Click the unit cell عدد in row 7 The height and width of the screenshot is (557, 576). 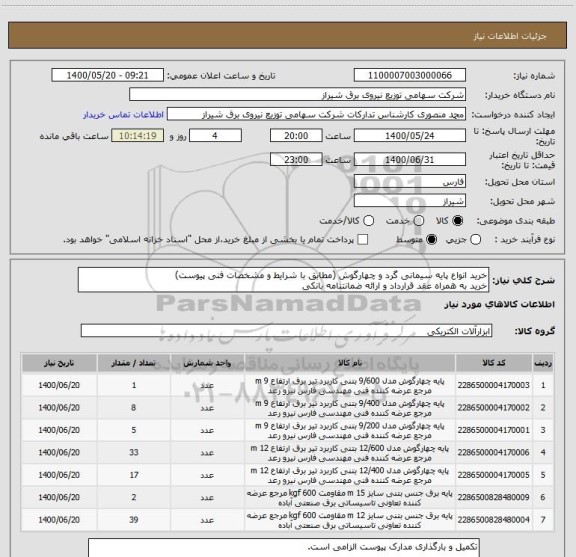click(207, 520)
